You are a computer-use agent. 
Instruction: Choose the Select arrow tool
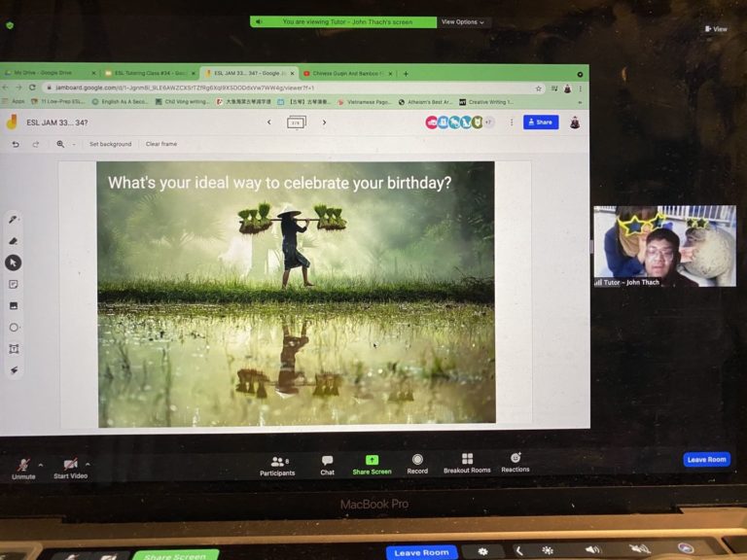click(x=14, y=262)
